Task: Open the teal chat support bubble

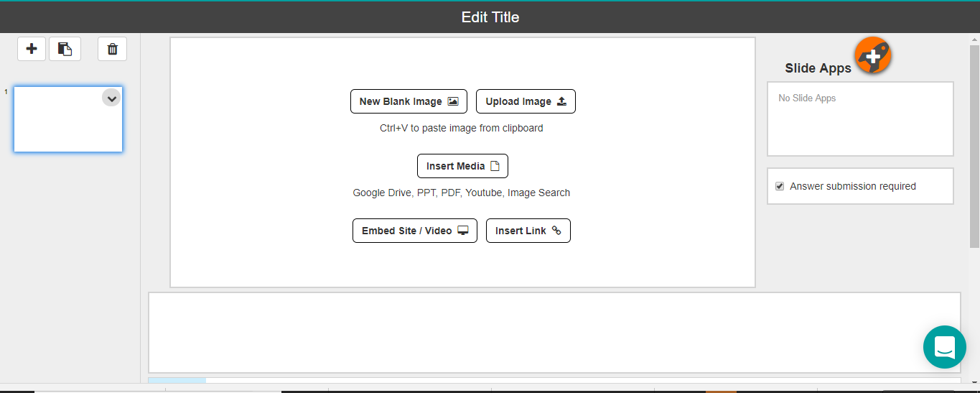Action: tap(944, 347)
